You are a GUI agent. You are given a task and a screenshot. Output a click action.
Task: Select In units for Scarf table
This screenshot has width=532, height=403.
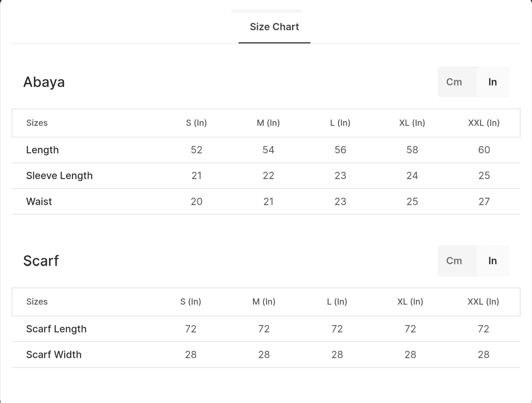[492, 261]
